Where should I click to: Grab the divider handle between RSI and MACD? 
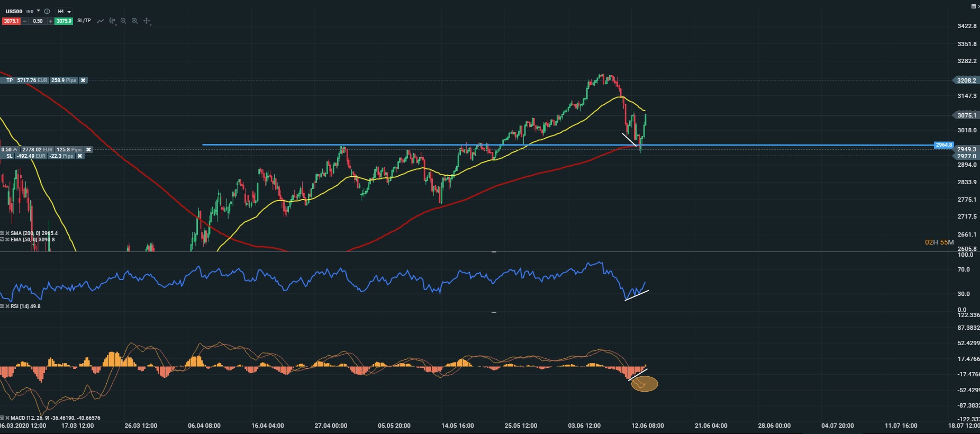[494, 312]
